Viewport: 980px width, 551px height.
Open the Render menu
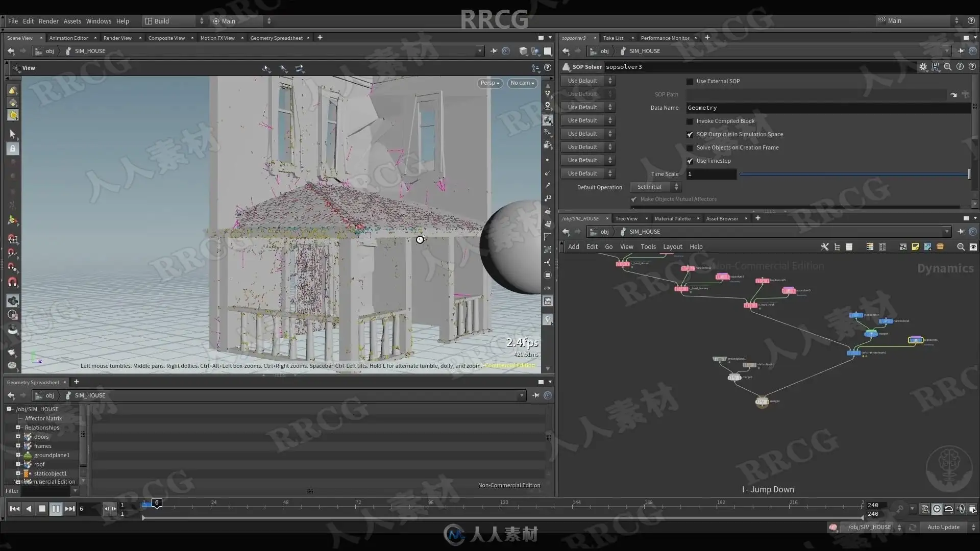click(48, 21)
